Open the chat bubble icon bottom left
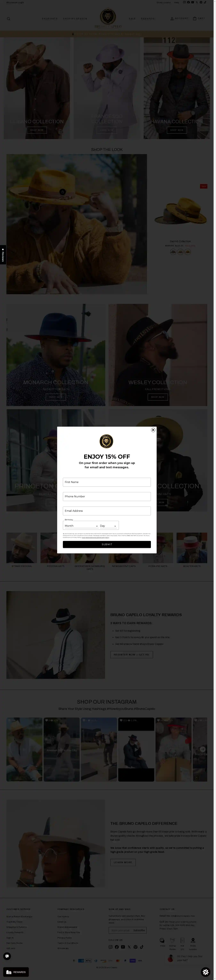The height and width of the screenshot is (980, 216). coord(7,956)
